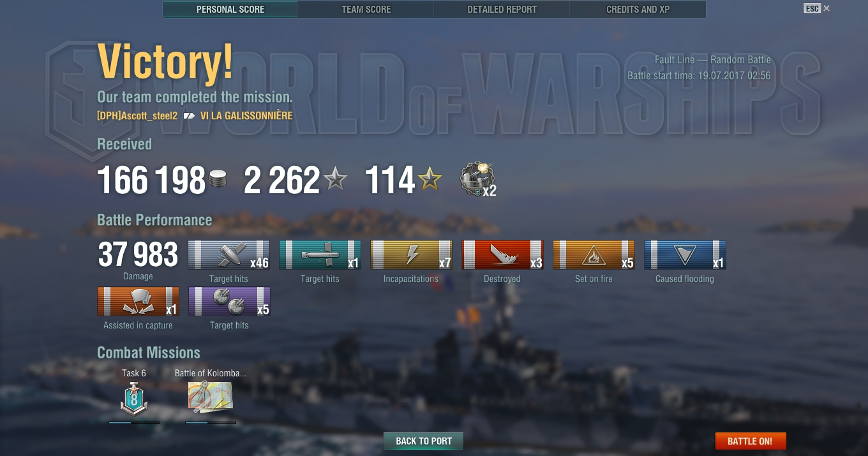Click the Set on fire x5 ribbon
868x456 pixels.
pyautogui.click(x=594, y=255)
